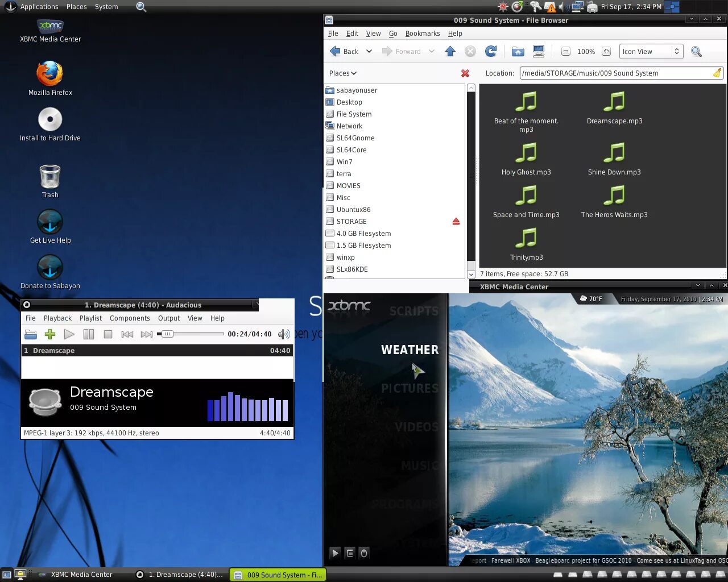Open Trash desktop icon
The width and height of the screenshot is (728, 582).
coord(50,181)
